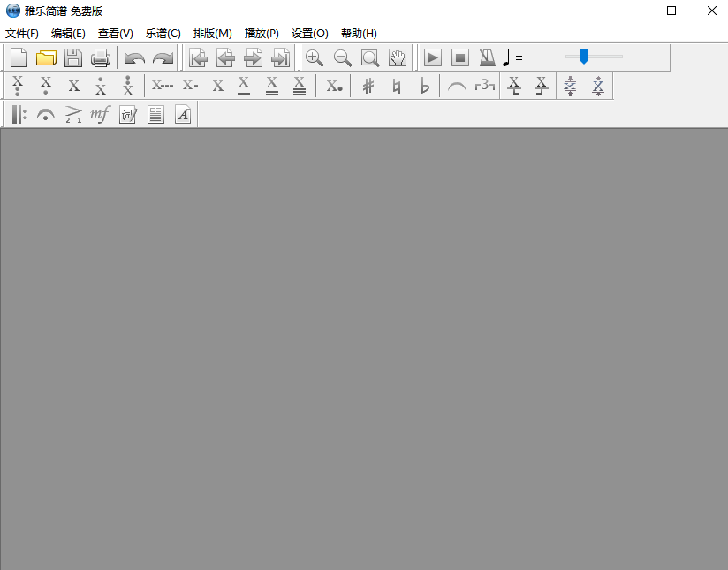Go to the previous page

[225, 58]
